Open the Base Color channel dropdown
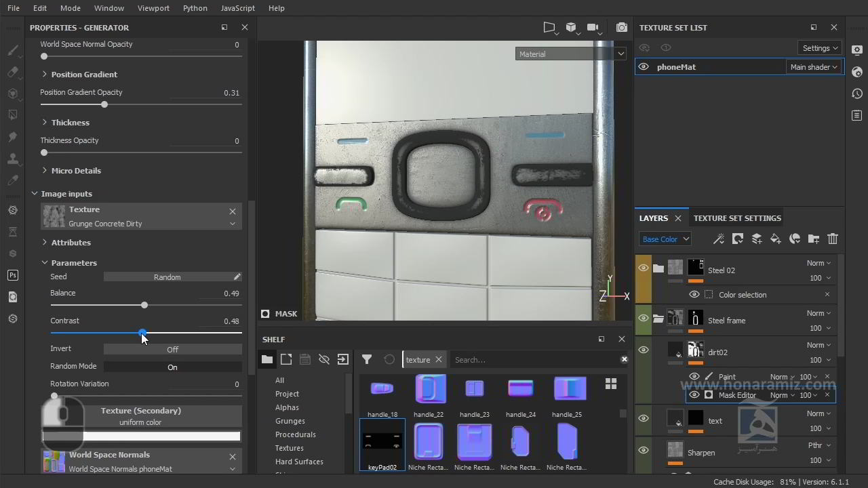Image resolution: width=868 pixels, height=488 pixels. 665,239
